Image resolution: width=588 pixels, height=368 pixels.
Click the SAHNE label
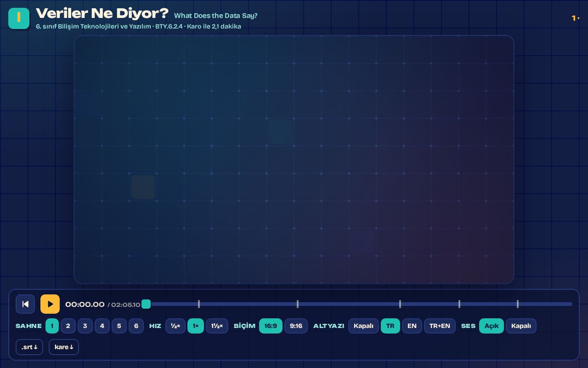(x=28, y=326)
